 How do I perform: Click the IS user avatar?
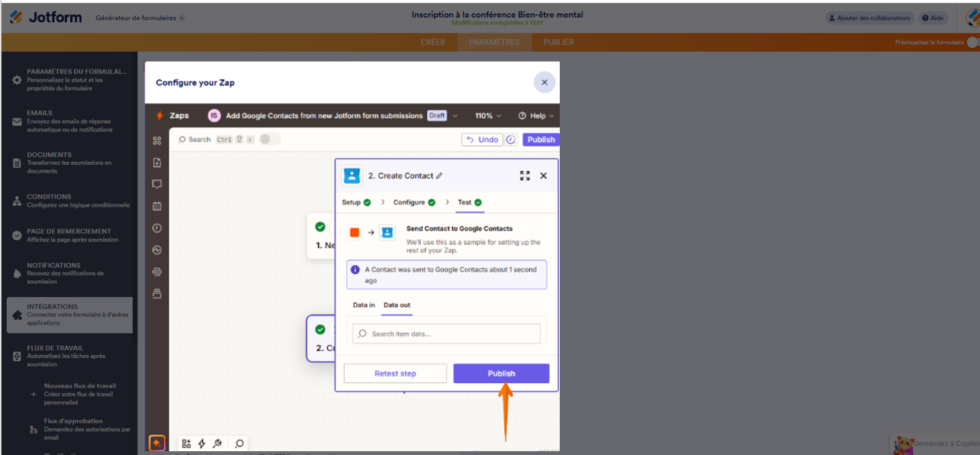point(214,115)
